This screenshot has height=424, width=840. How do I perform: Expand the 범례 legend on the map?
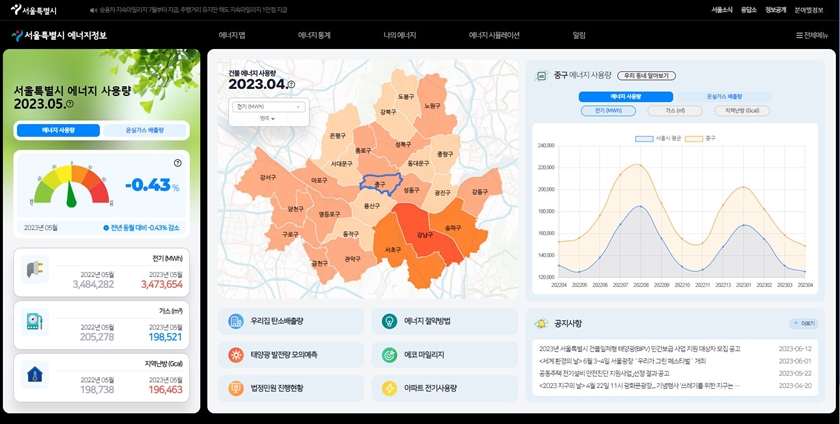pyautogui.click(x=267, y=118)
